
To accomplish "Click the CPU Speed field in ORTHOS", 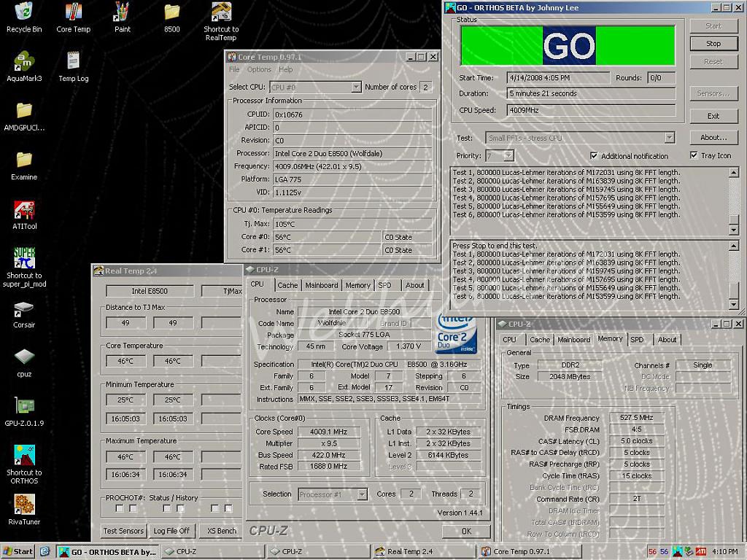I will tap(591, 110).
